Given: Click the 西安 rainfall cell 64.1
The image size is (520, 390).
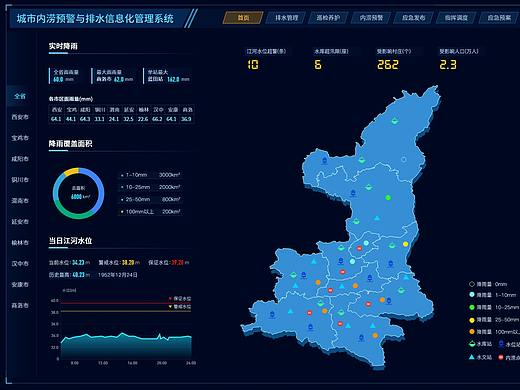Looking at the screenshot, I should pyautogui.click(x=56, y=119).
